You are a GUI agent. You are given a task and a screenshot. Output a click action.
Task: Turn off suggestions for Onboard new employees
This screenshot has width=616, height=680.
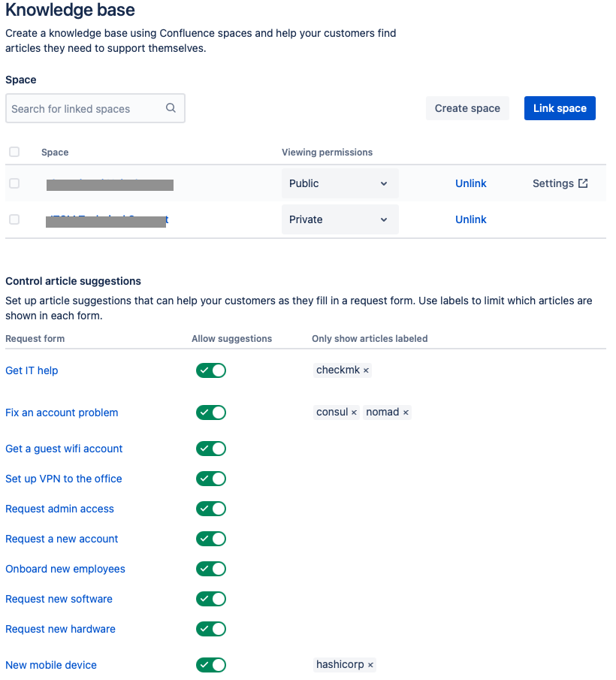click(210, 569)
